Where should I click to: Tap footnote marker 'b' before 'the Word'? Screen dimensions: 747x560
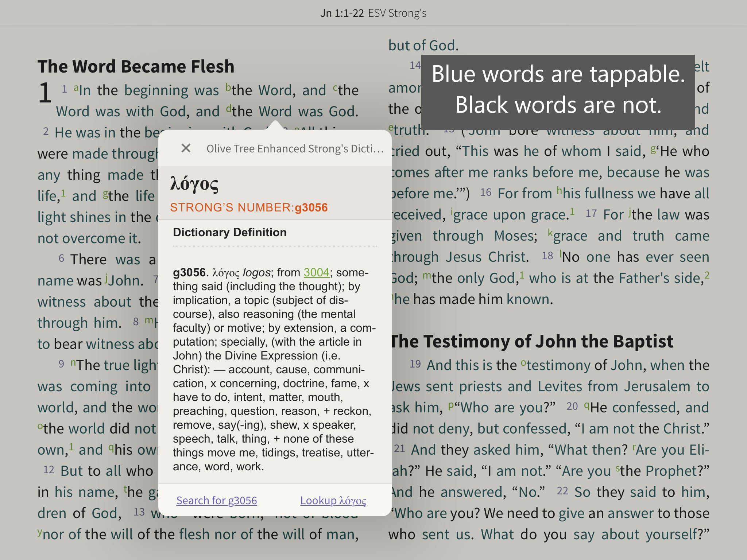coord(228,87)
